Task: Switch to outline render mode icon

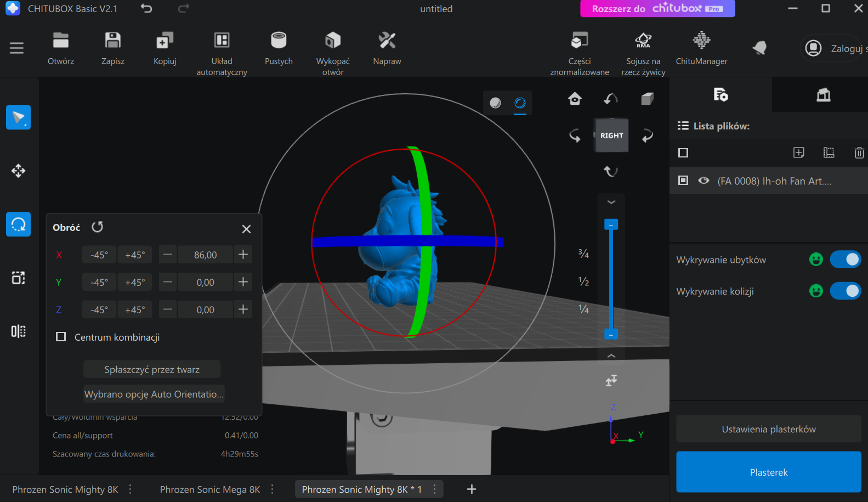Action: 520,103
